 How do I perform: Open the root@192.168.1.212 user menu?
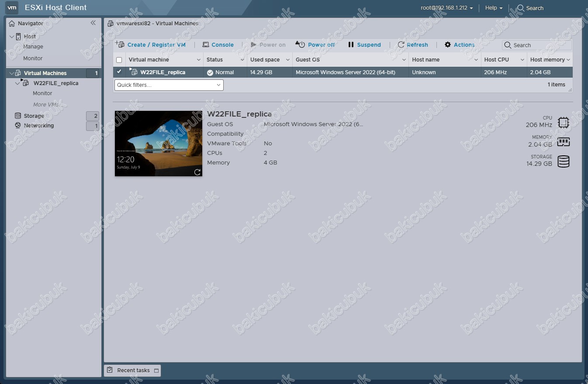447,8
